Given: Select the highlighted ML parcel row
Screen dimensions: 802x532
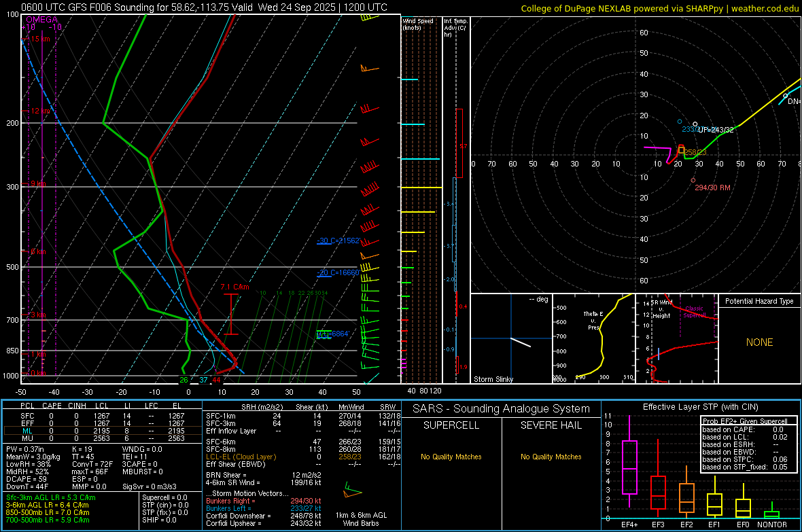Looking at the screenshot, I should tap(103, 431).
